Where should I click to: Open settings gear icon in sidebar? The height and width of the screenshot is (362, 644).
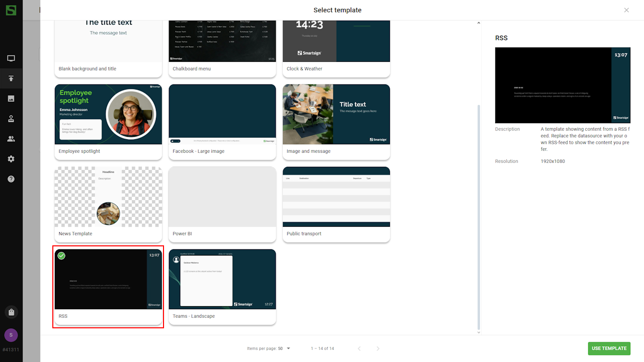click(11, 159)
